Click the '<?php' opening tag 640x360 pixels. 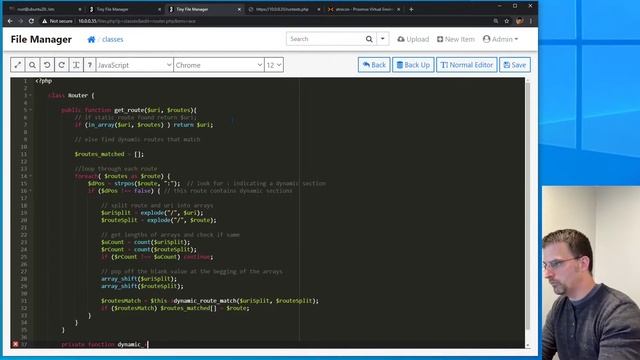coord(43,81)
